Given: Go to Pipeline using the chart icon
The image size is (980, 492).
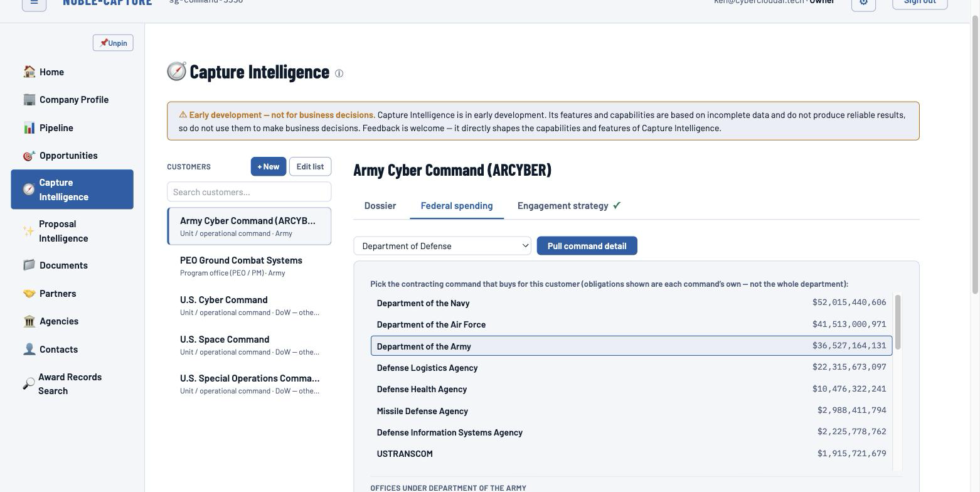Looking at the screenshot, I should (29, 127).
